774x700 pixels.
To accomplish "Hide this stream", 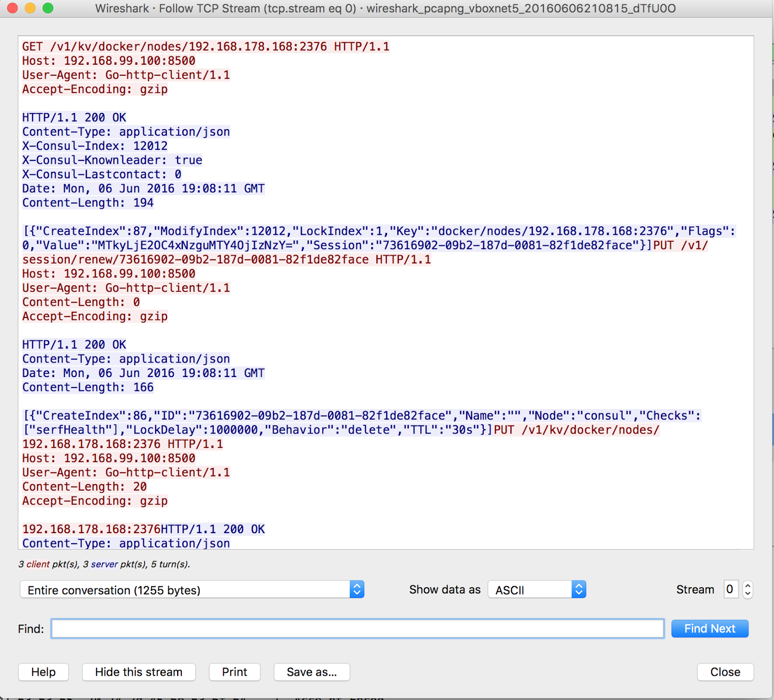I will [x=138, y=672].
